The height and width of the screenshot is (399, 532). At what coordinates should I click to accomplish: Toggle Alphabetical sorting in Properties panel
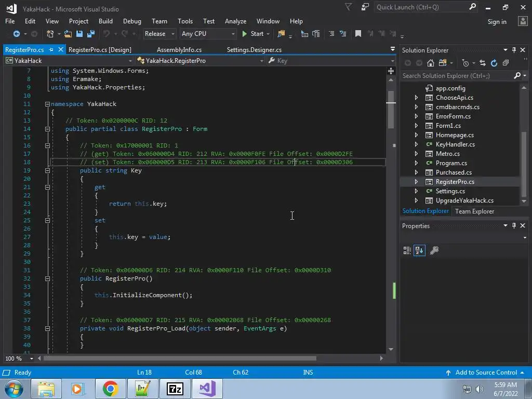point(419,250)
